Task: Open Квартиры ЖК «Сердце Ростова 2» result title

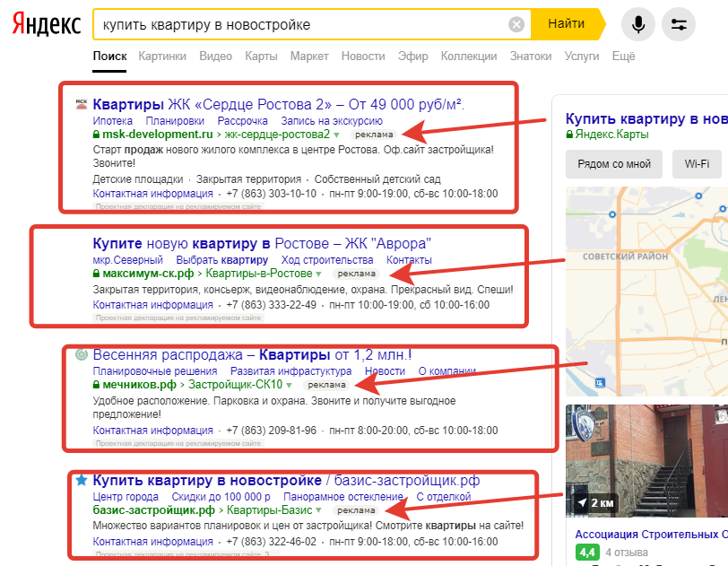Action: point(279,104)
